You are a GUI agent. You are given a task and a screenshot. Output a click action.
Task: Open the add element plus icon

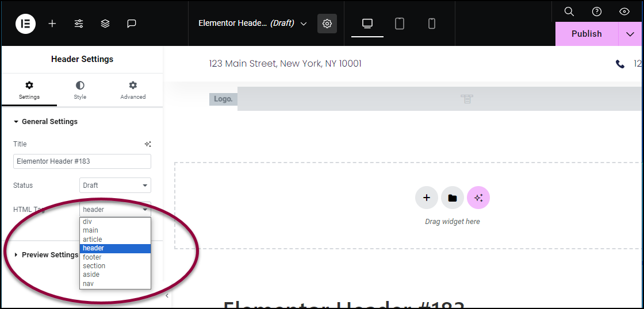tap(52, 24)
